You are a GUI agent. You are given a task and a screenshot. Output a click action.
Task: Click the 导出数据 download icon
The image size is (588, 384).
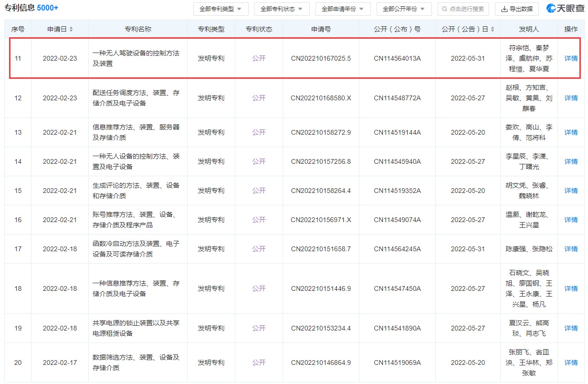pyautogui.click(x=504, y=9)
